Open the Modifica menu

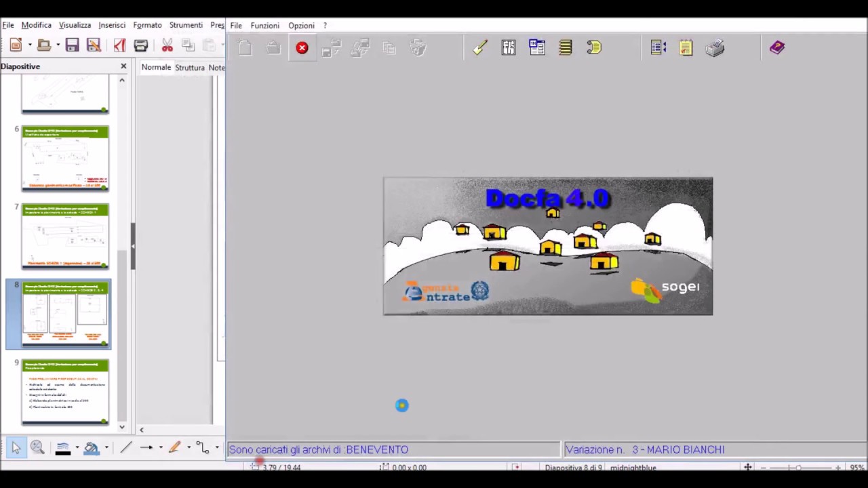point(37,25)
